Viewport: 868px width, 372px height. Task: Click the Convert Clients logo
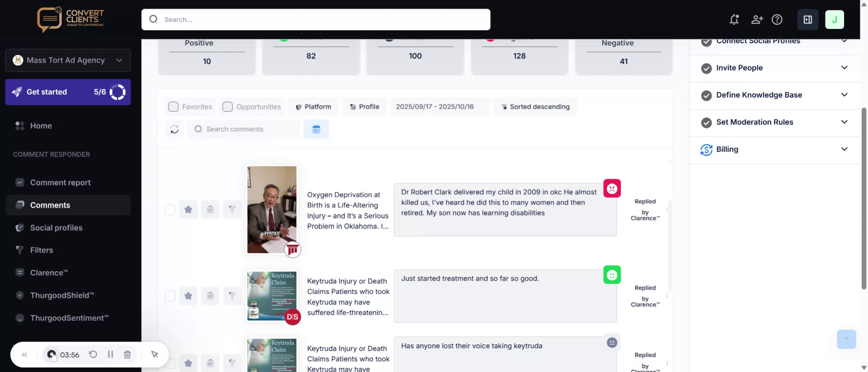click(x=71, y=19)
